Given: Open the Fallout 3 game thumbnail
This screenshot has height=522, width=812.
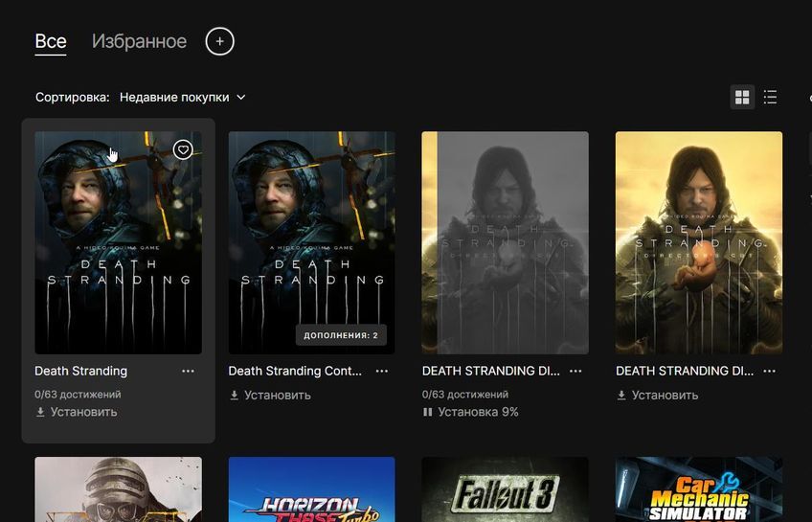Looking at the screenshot, I should click(505, 489).
